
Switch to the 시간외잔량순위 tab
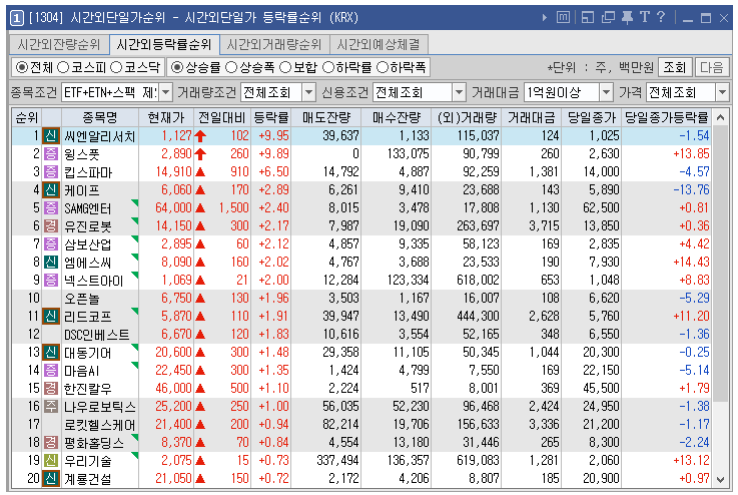(x=59, y=45)
